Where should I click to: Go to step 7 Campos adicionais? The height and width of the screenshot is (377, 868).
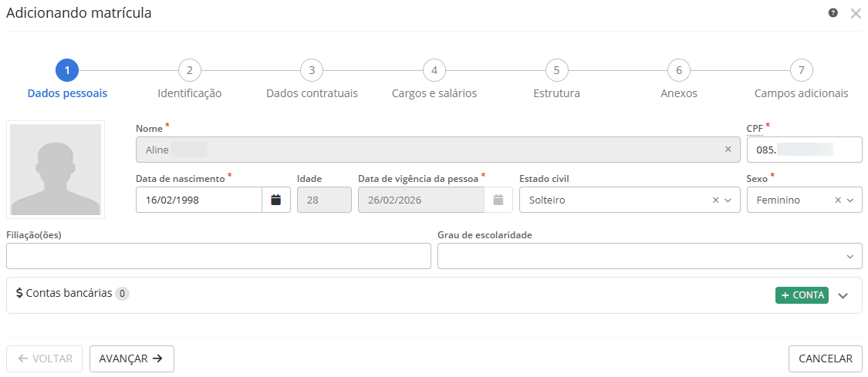pos(802,71)
